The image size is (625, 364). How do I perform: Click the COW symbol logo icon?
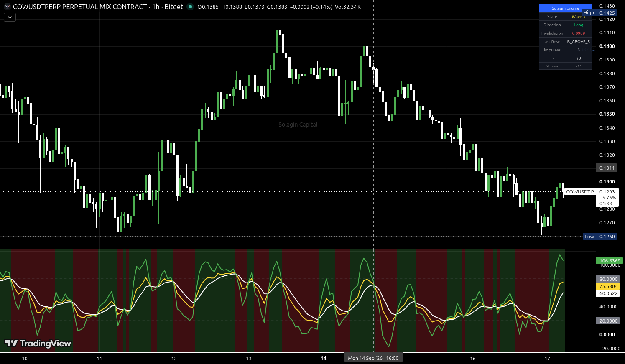[7, 7]
